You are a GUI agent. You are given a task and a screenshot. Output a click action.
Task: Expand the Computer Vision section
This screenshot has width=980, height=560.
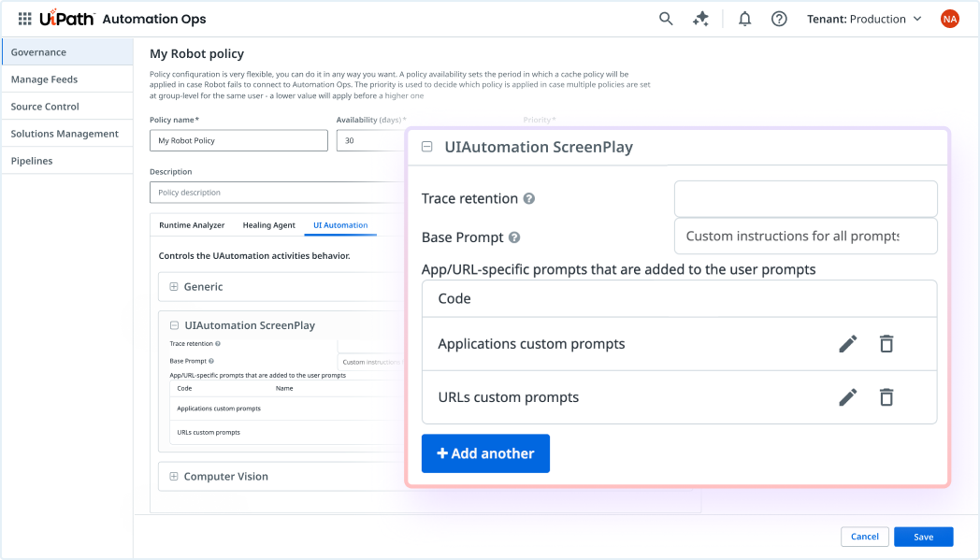[174, 476]
